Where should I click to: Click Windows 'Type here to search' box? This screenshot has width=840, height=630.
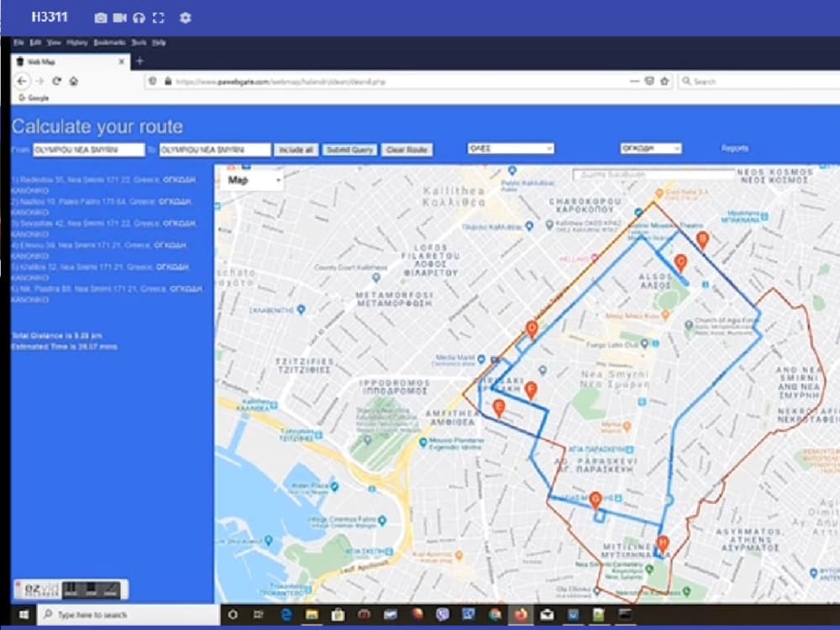(129, 615)
